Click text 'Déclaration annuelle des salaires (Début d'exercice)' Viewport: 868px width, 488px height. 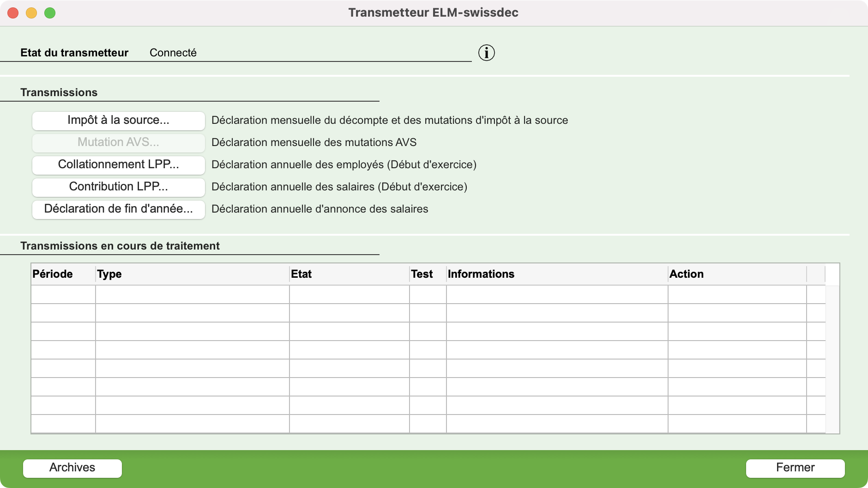coord(339,187)
